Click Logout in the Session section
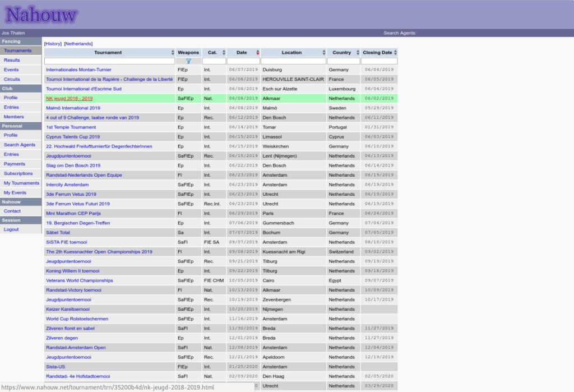574x392 pixels. 11,229
